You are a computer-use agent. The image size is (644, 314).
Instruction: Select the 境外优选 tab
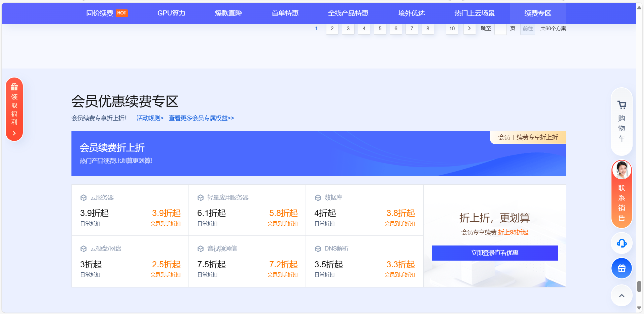click(x=411, y=13)
